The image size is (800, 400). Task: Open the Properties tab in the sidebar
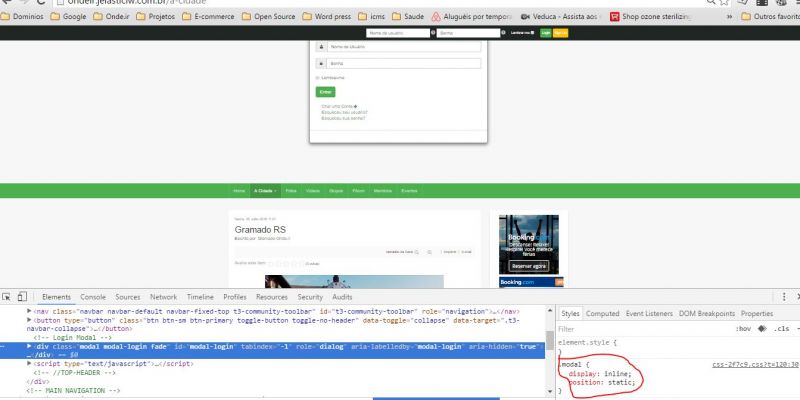tap(757, 314)
